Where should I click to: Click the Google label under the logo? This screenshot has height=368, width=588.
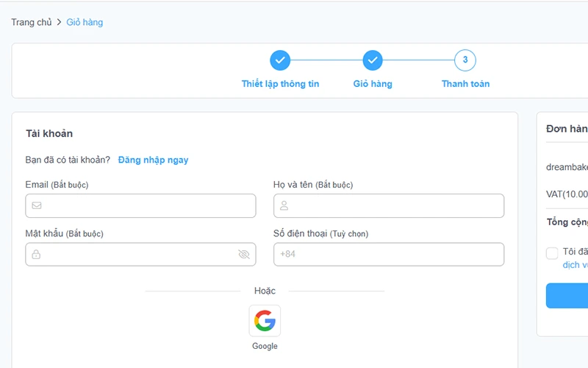(265, 346)
